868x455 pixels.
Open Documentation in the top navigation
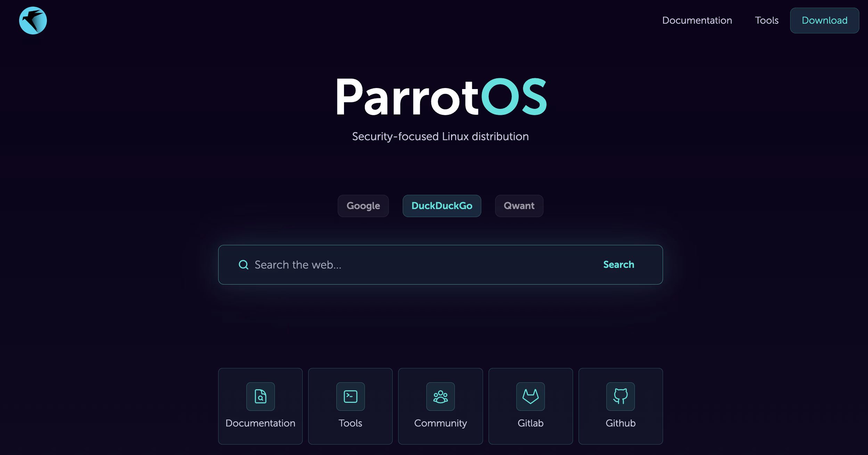tap(697, 21)
